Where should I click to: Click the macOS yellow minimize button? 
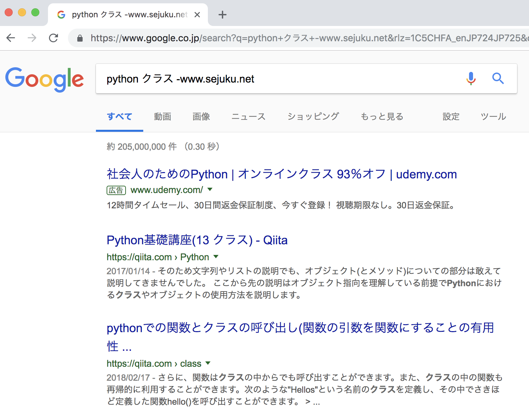click(22, 13)
